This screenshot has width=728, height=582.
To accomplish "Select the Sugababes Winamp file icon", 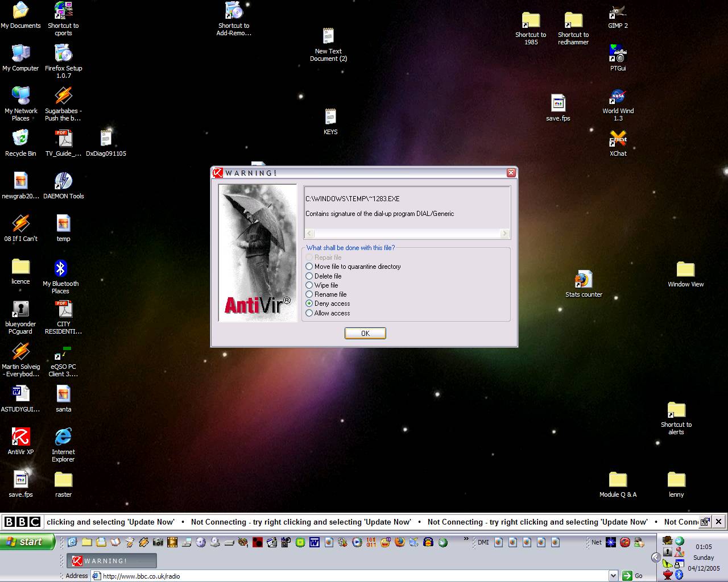I will pyautogui.click(x=63, y=104).
